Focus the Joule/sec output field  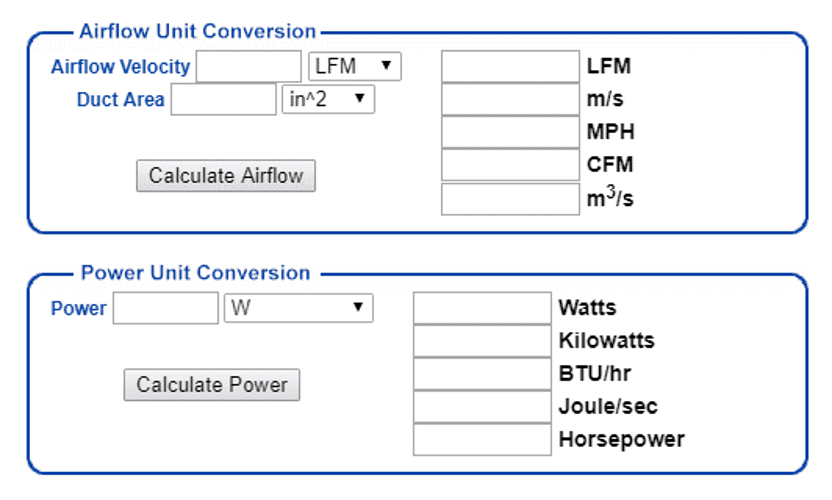coord(482,406)
